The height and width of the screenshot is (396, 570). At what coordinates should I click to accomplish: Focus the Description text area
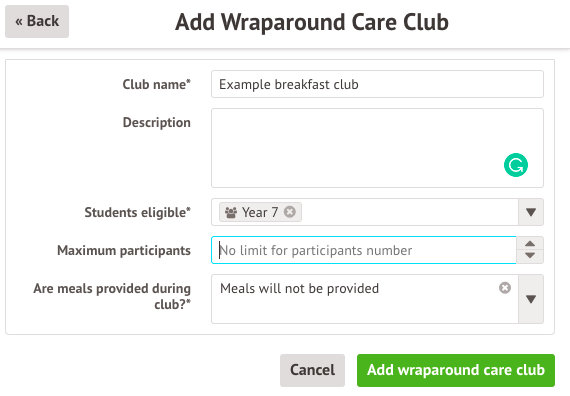[x=377, y=148]
